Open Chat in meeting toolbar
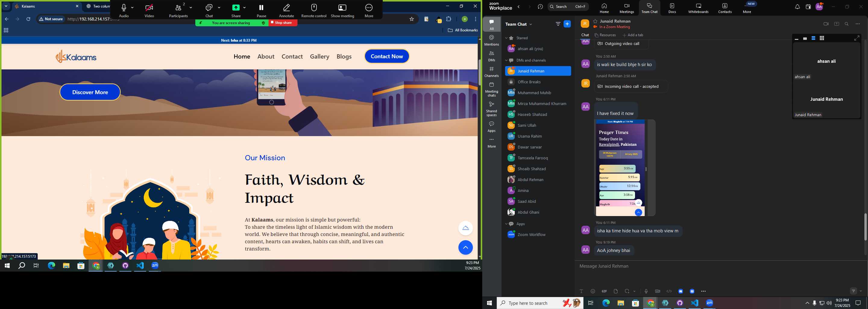This screenshot has height=309, width=868. tap(209, 10)
